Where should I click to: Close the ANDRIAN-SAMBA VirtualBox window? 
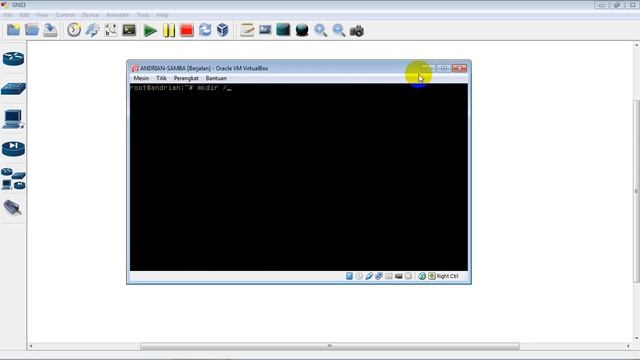click(x=459, y=68)
